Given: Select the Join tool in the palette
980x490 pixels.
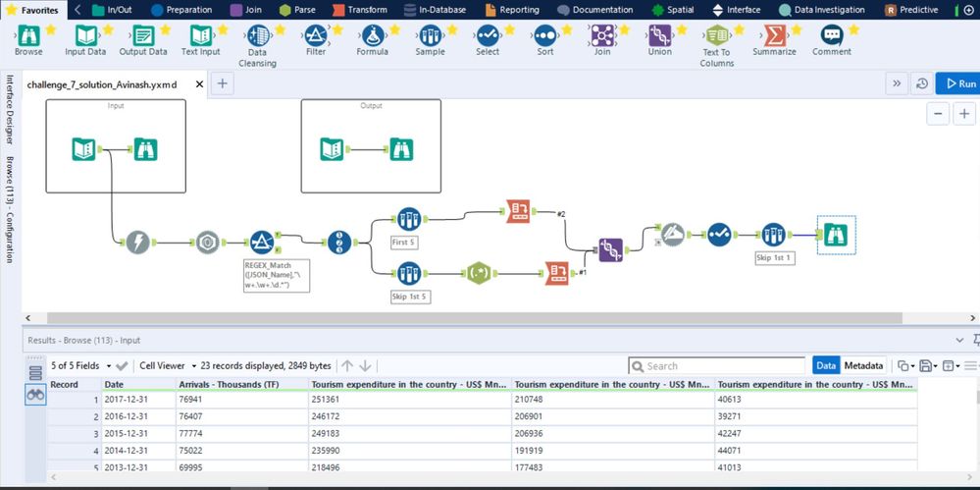Looking at the screenshot, I should click(x=602, y=35).
